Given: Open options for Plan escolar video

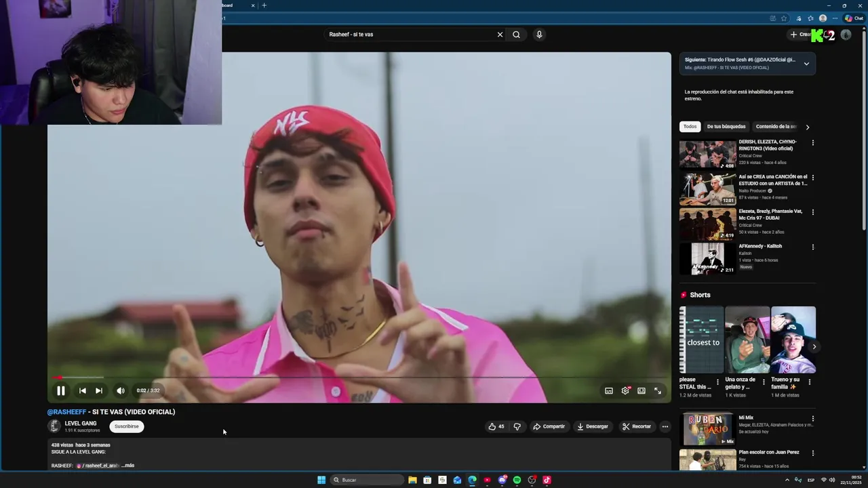Looking at the screenshot, I should 812,453.
